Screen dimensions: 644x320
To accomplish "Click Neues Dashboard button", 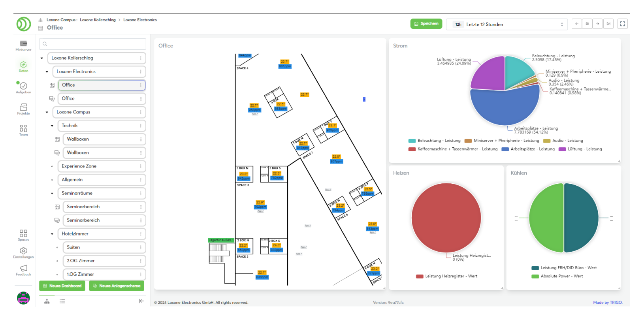I will [62, 286].
